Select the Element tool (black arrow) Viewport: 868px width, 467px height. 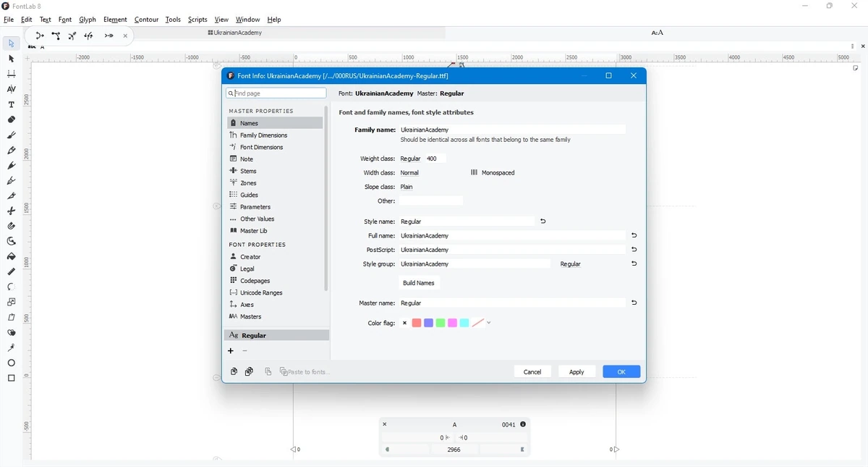11,59
